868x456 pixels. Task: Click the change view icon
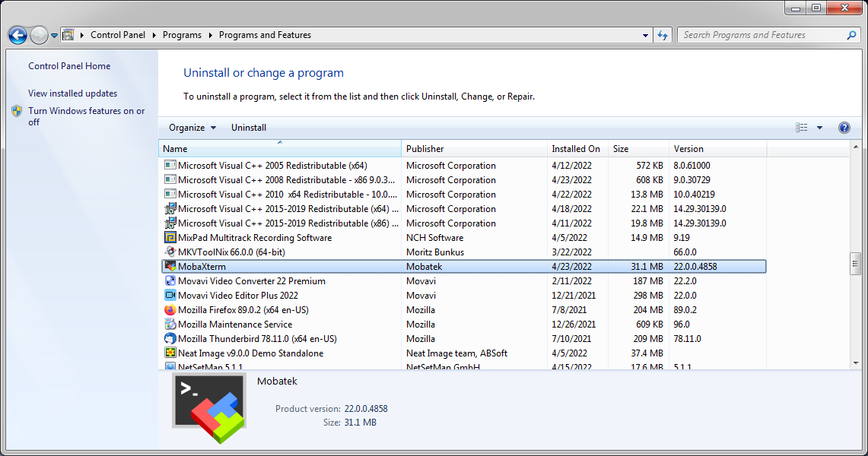click(802, 128)
